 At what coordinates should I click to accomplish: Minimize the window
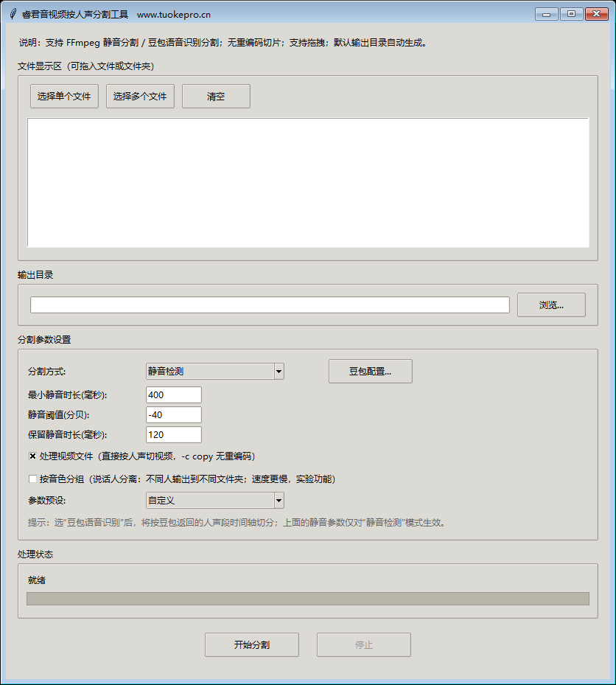pos(546,14)
